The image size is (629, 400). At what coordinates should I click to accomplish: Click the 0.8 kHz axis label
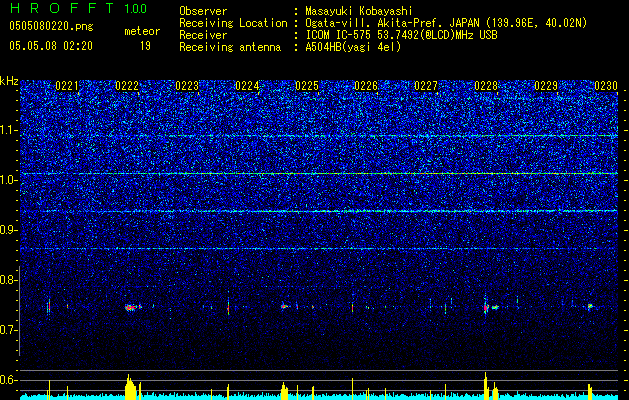tap(9, 280)
